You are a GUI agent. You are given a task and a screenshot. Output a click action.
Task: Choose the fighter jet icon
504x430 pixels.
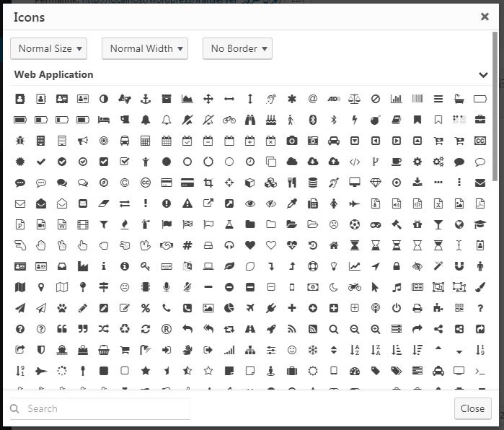click(x=355, y=203)
